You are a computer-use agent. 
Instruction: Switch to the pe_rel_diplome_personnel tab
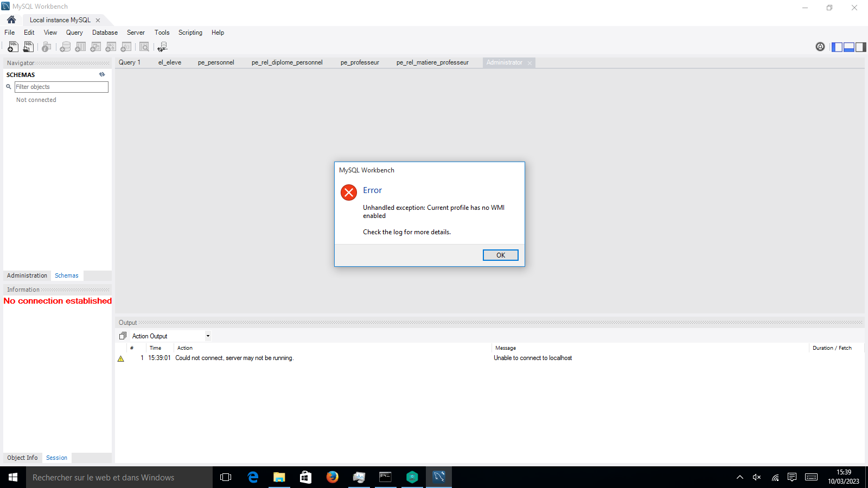[287, 62]
